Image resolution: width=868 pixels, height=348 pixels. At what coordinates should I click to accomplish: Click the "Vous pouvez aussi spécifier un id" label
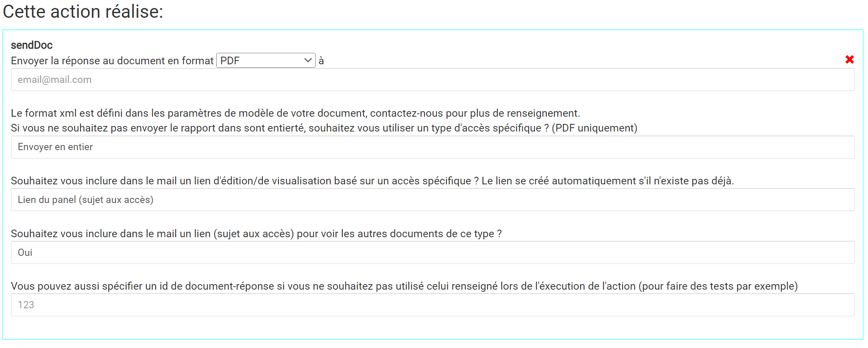coord(404,286)
